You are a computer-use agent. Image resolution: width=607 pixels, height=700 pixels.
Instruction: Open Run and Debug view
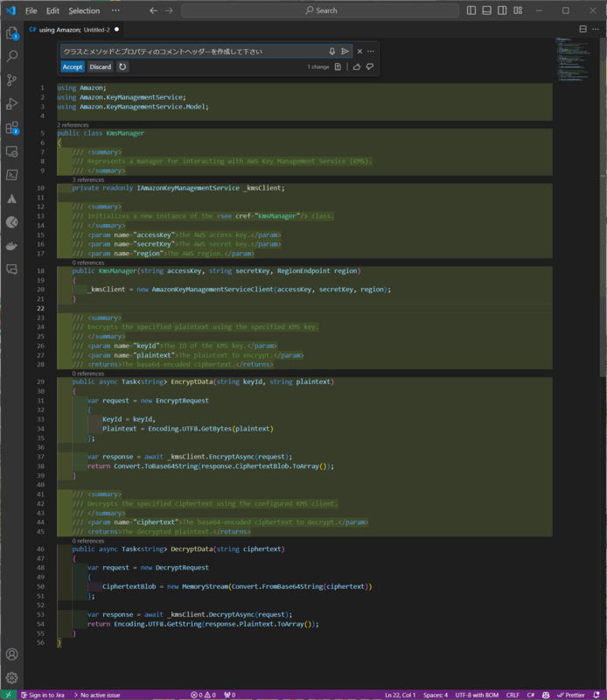pyautogui.click(x=12, y=103)
